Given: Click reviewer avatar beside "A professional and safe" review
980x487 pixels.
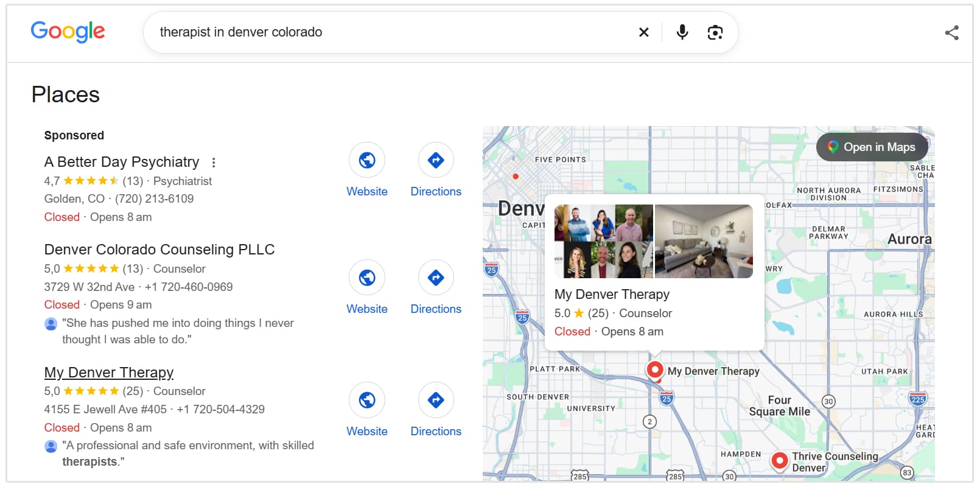Looking at the screenshot, I should [51, 446].
